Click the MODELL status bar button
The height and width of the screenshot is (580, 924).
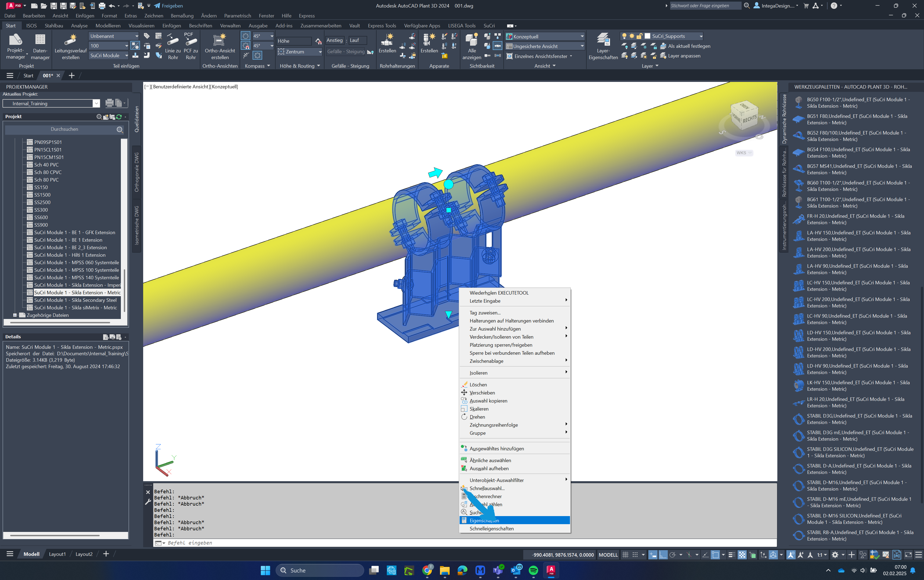click(608, 555)
